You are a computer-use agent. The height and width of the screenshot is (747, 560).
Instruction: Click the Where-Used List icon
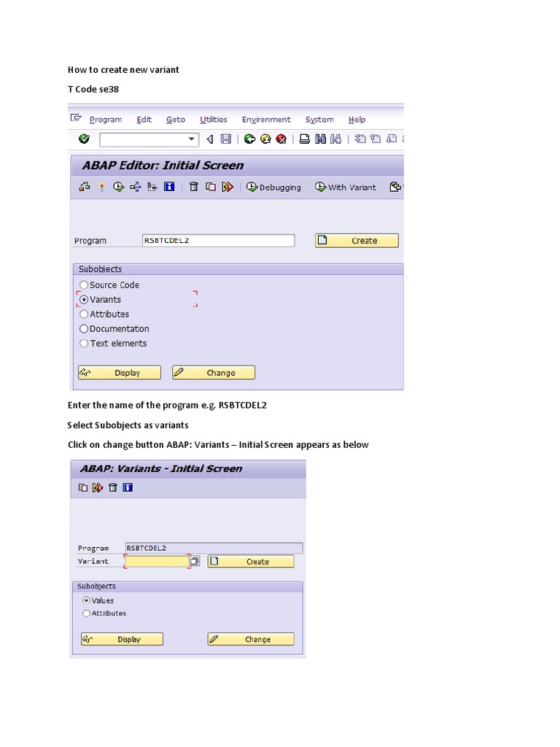click(135, 187)
